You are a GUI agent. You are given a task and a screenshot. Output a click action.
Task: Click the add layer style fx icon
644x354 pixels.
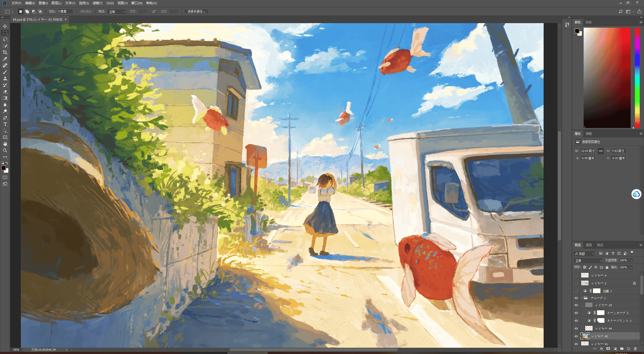601,349
